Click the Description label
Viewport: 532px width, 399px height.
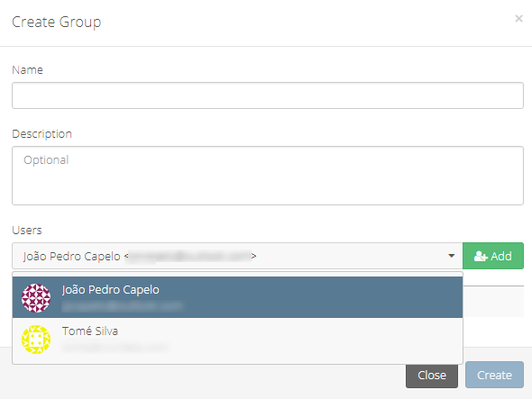[x=41, y=134]
